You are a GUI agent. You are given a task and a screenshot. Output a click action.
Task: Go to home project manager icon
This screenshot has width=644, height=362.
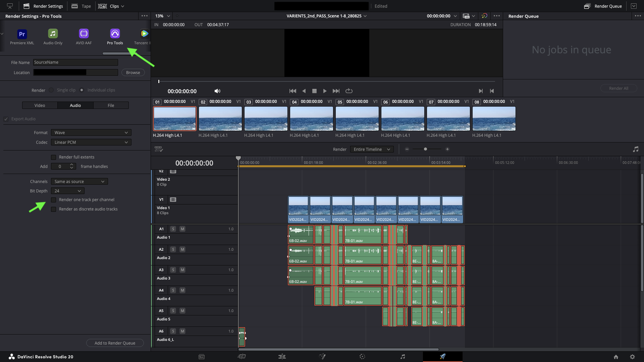[616, 357]
